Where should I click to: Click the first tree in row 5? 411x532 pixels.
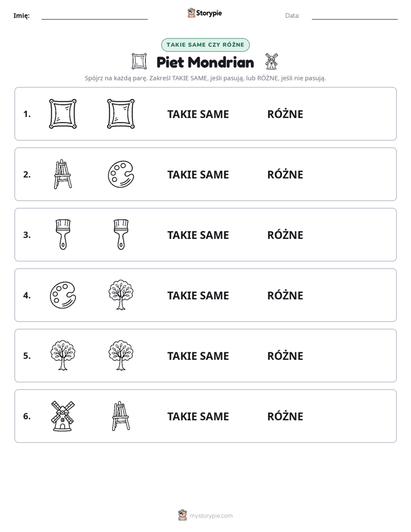pos(63,355)
